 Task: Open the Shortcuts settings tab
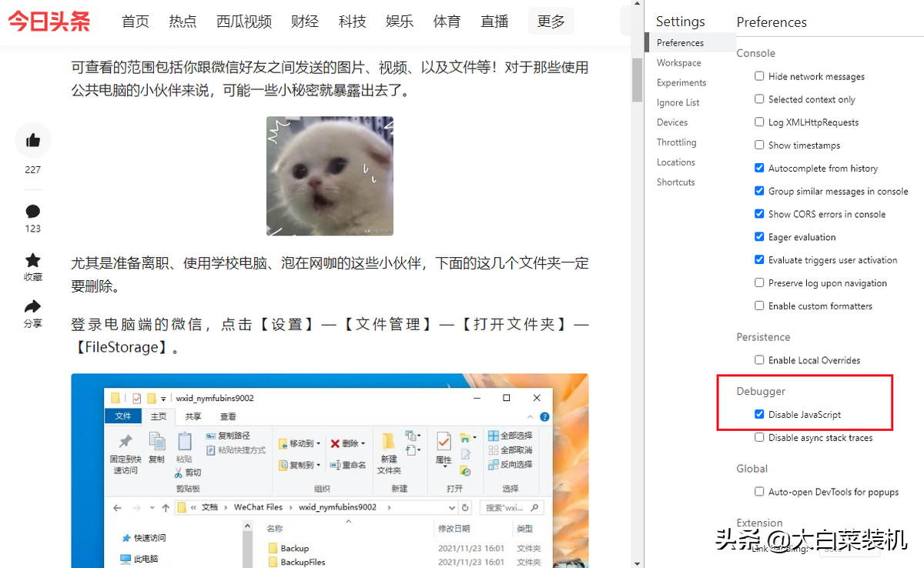676,183
